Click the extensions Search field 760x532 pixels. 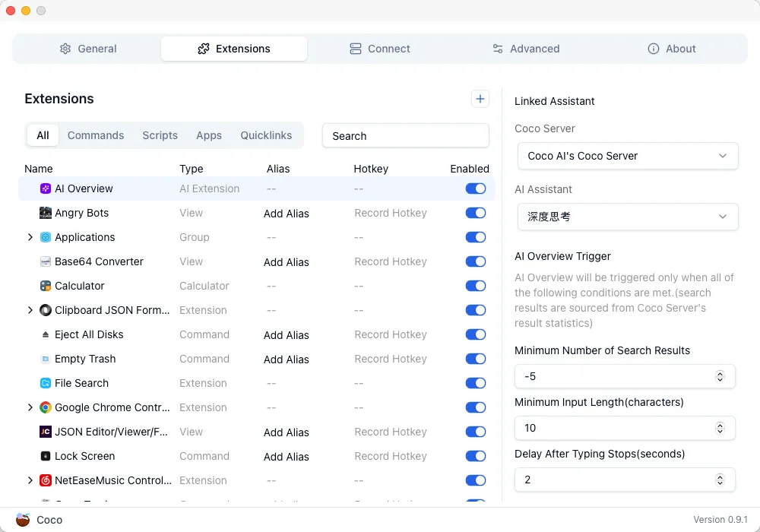click(x=405, y=135)
